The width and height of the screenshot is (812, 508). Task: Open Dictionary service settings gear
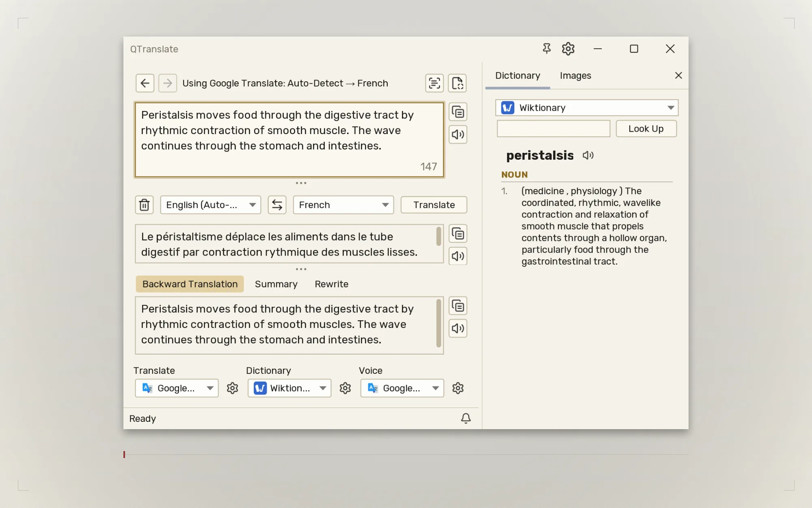[345, 388]
